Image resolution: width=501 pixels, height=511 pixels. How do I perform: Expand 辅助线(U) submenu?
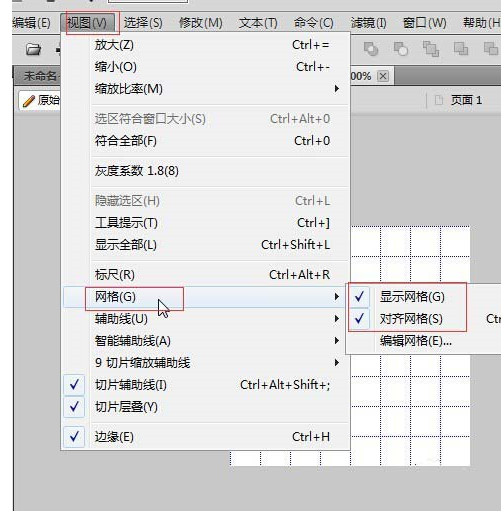point(206,319)
